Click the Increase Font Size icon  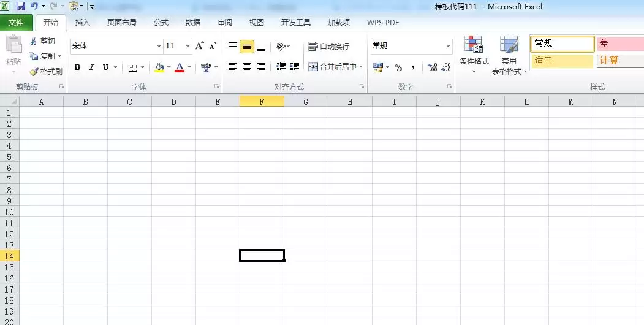pyautogui.click(x=200, y=46)
